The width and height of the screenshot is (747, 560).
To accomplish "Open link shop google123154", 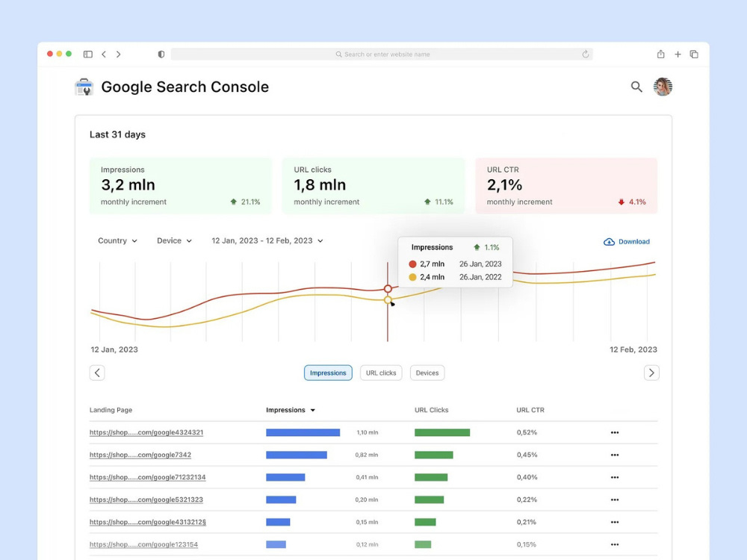I will [x=143, y=544].
